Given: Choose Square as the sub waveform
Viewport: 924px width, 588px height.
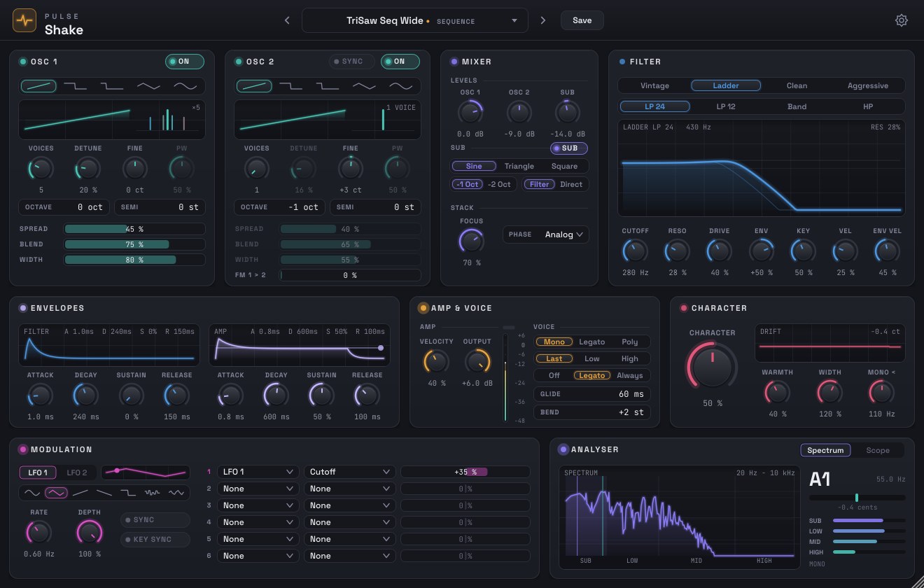Looking at the screenshot, I should click(564, 167).
